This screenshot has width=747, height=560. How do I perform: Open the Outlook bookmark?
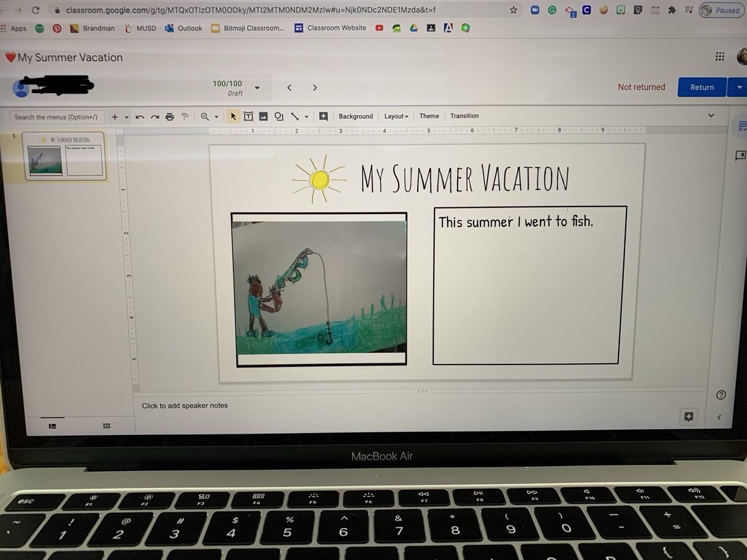click(x=184, y=28)
